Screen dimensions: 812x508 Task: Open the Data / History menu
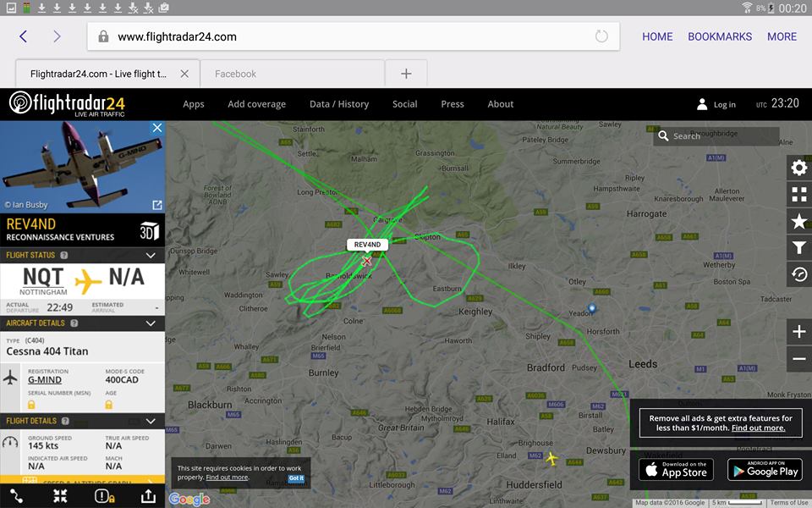(339, 104)
